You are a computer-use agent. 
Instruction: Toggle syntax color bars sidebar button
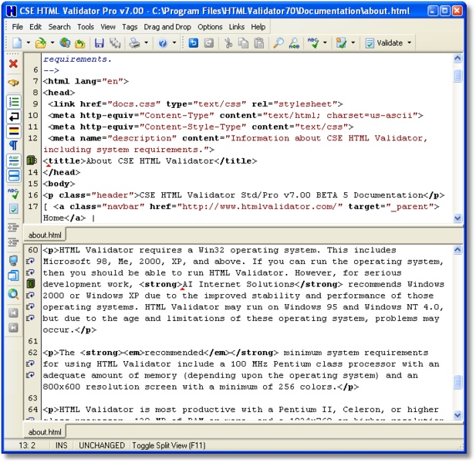(14, 131)
